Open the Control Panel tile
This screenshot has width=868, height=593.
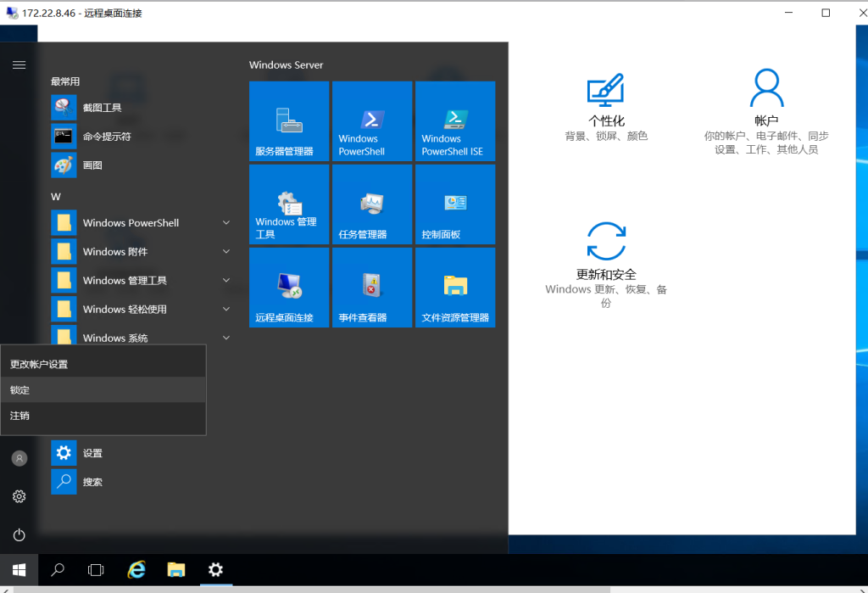click(455, 204)
